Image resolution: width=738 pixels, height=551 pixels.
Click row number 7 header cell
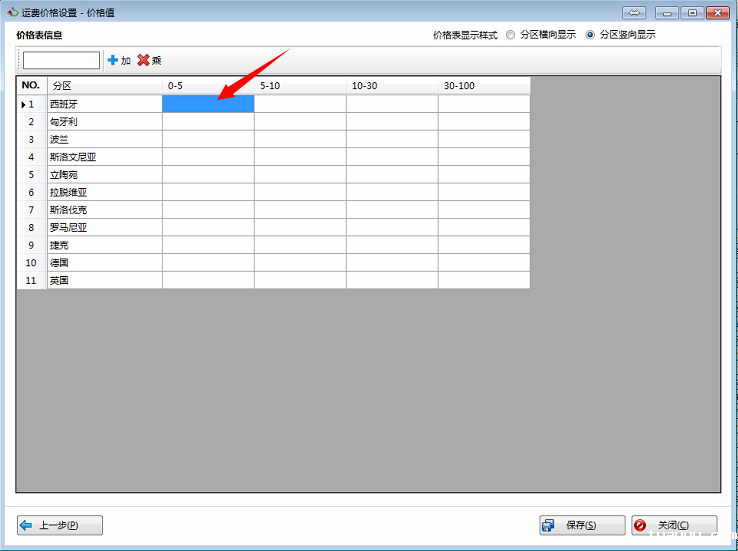tap(32, 210)
